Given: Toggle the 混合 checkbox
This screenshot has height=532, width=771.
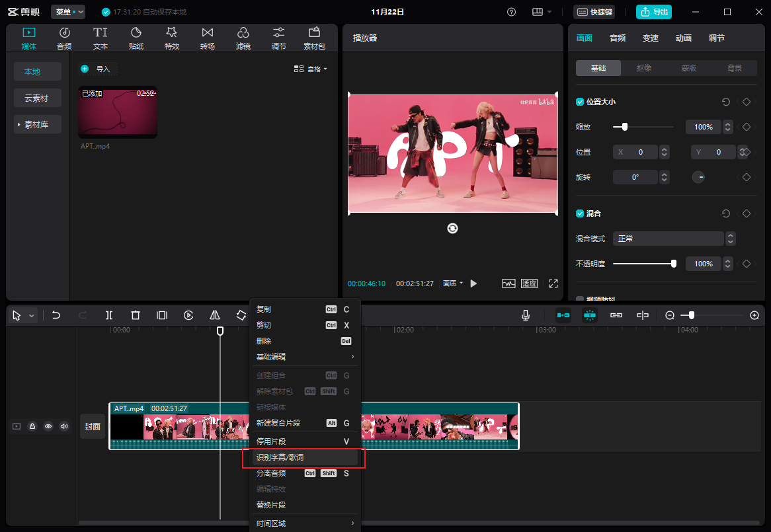Looking at the screenshot, I should click(x=580, y=213).
